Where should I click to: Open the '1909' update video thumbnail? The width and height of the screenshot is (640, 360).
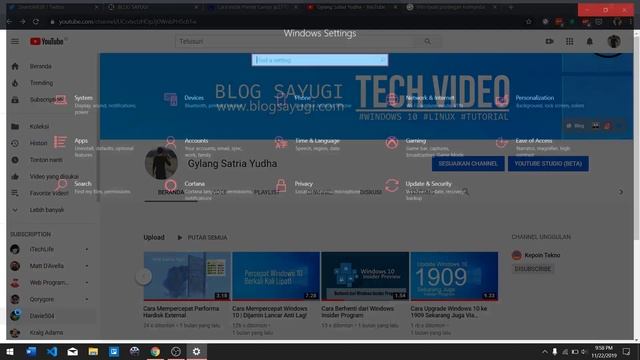tap(454, 276)
